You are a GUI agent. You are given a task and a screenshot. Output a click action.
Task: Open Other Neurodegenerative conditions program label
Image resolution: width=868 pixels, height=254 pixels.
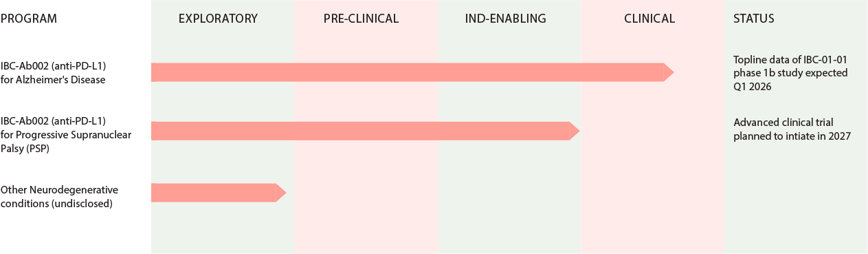pos(59,196)
